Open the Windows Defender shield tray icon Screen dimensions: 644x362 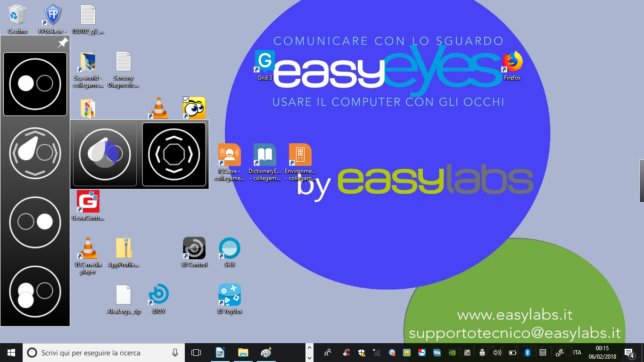[362, 352]
